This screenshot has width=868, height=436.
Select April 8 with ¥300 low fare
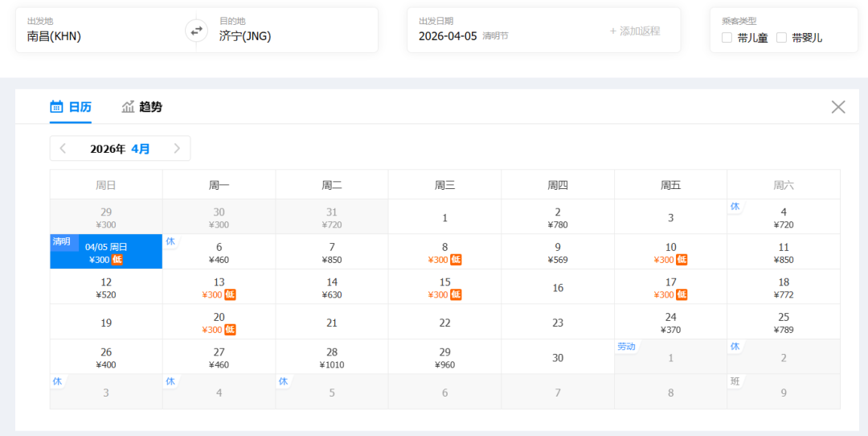444,253
